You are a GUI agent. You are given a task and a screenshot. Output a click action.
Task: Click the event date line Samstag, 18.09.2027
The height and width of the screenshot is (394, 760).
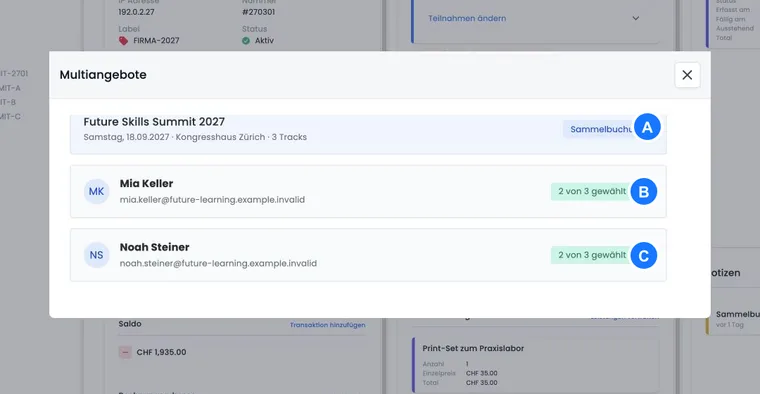point(195,137)
